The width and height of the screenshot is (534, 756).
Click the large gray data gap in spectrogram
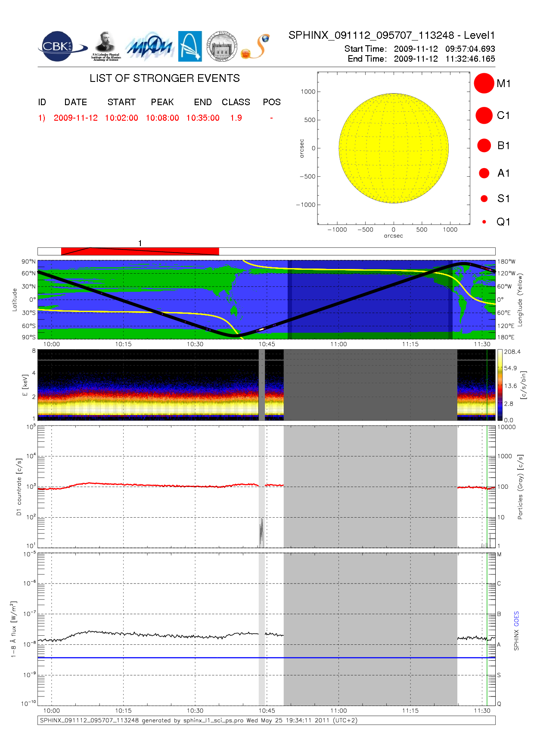pos(370,385)
